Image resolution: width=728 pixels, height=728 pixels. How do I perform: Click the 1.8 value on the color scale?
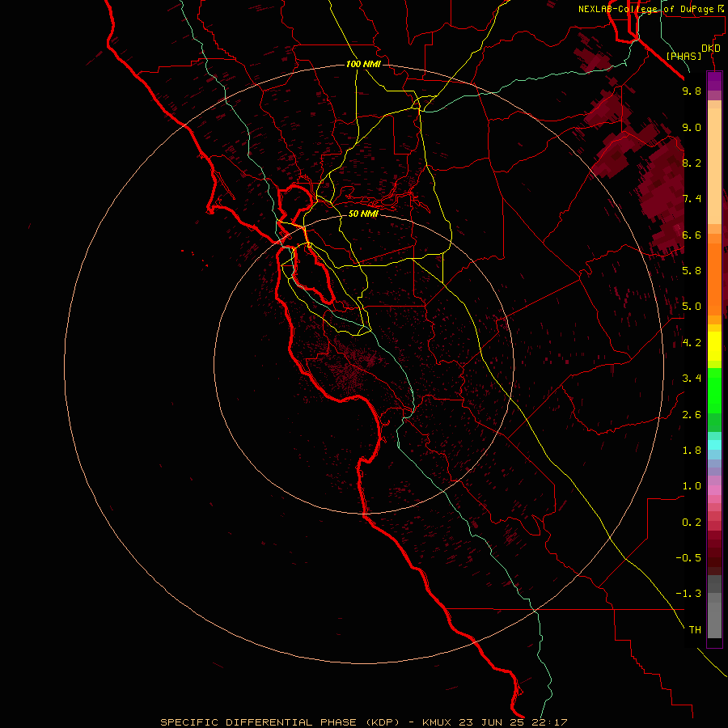click(x=692, y=451)
